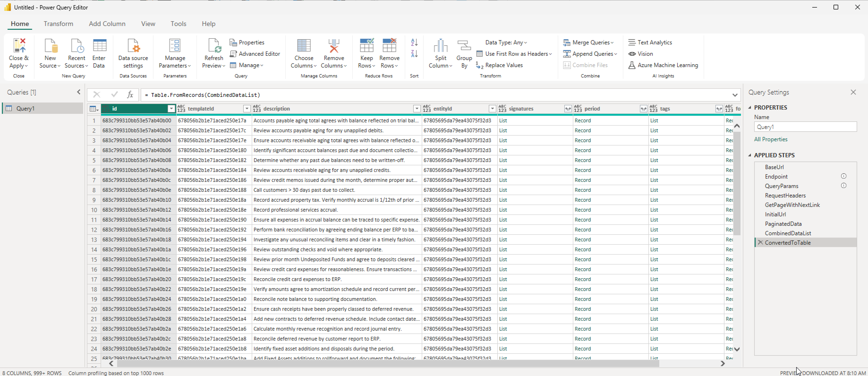Viewport: 868px width, 376px height.
Task: Open the id column filter dropdown
Action: [x=171, y=108]
